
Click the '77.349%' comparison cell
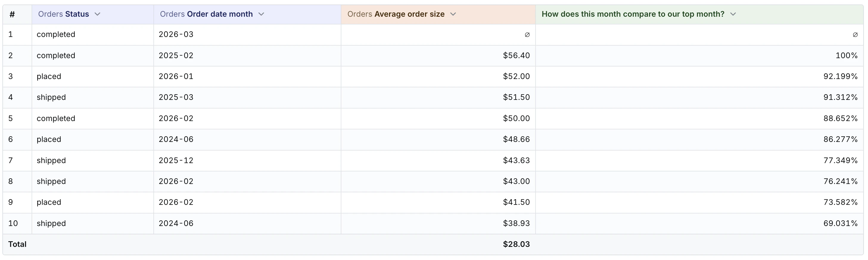point(699,160)
